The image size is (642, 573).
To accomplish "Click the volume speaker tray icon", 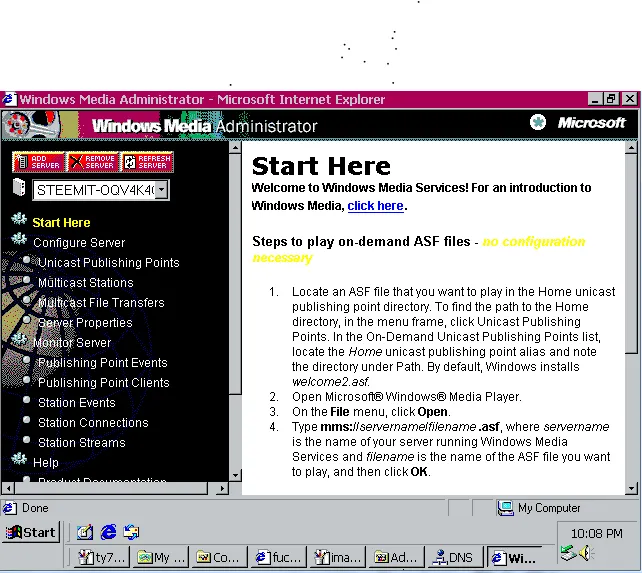I will 586,553.
